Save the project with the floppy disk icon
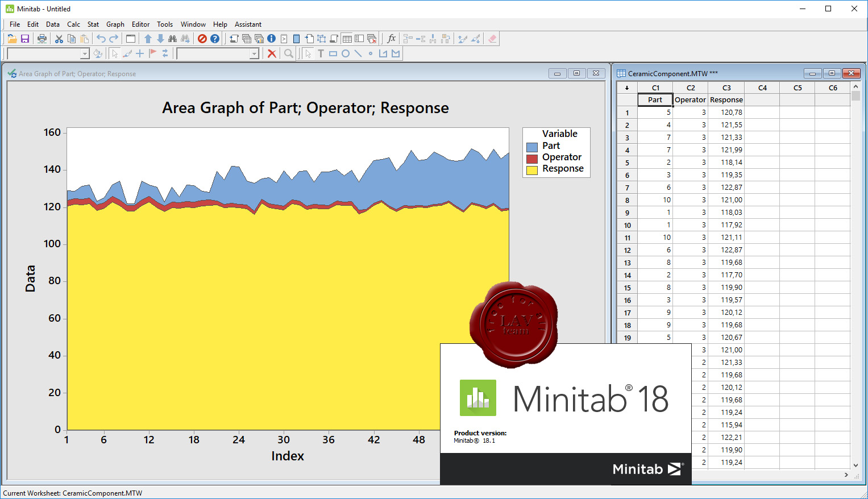This screenshot has width=868, height=499. (x=25, y=39)
